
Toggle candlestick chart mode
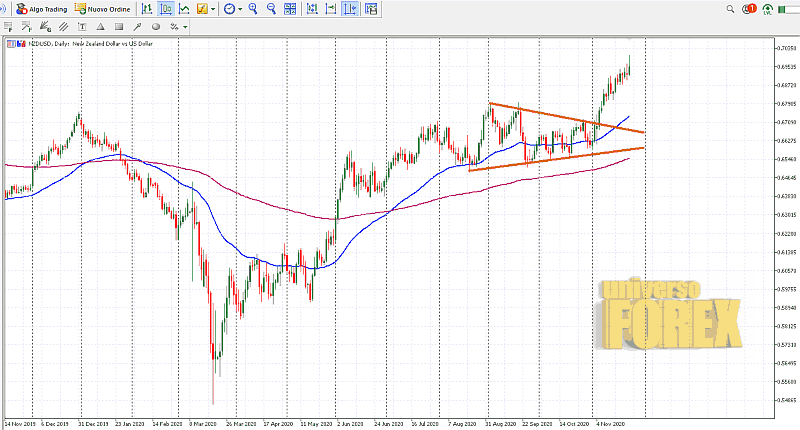pyautogui.click(x=166, y=9)
